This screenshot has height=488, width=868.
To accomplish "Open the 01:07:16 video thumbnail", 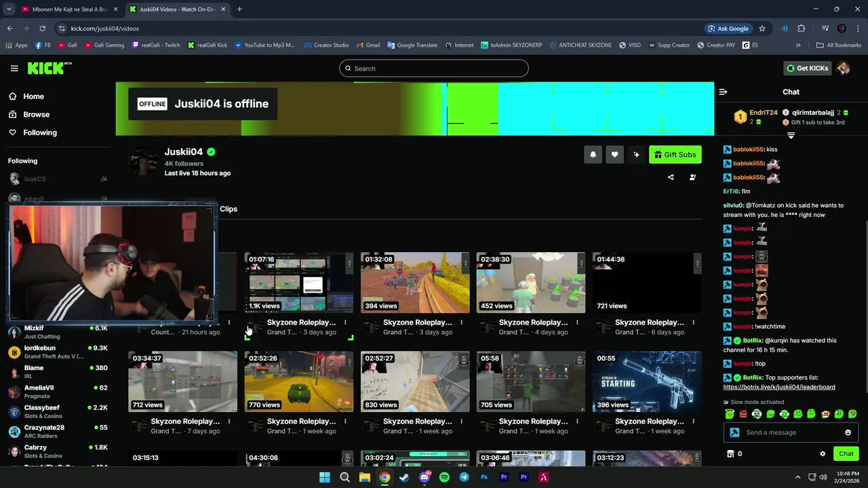I will 299,283.
